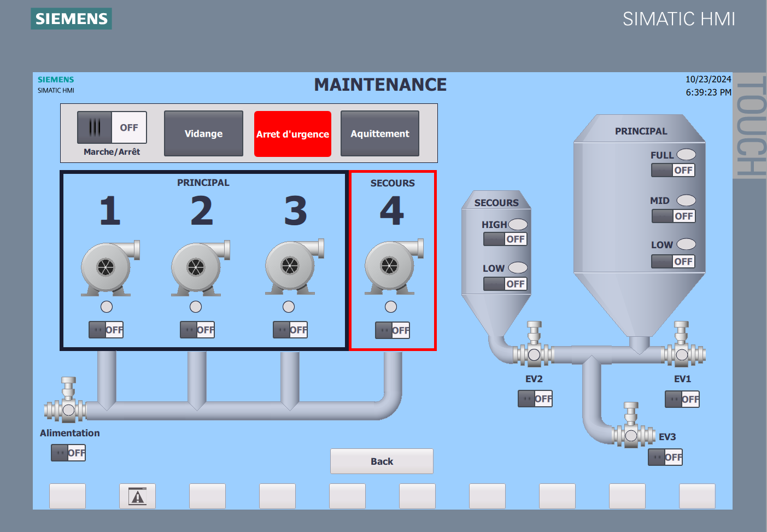The image size is (767, 532).
Task: Click the Vidange button
Action: tap(203, 133)
